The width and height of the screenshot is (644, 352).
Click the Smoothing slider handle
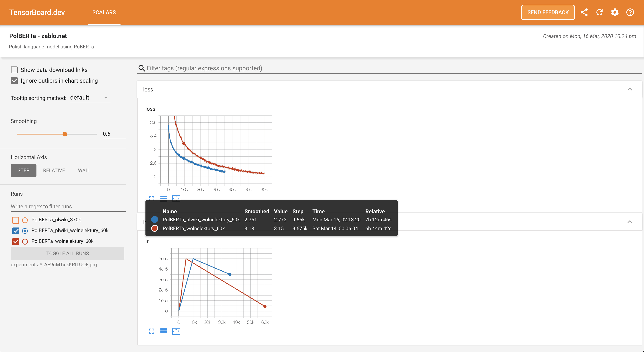point(65,134)
